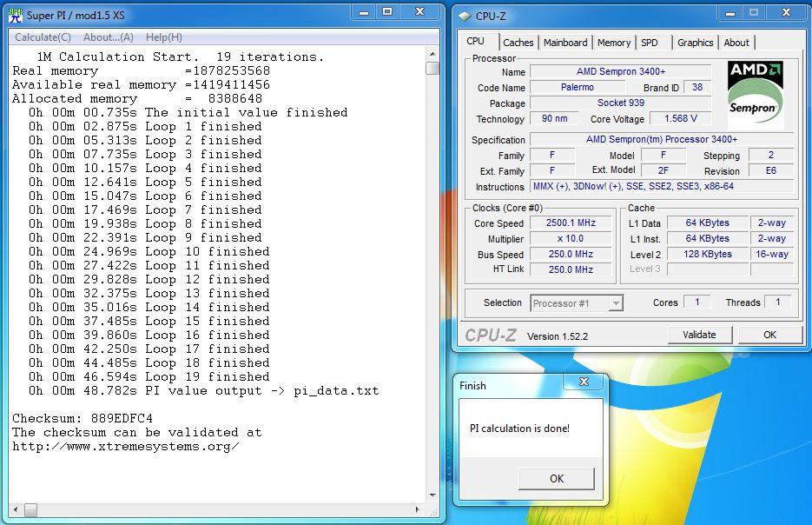Image resolution: width=812 pixels, height=525 pixels.
Task: Open the Calculate(C) menu in Super PI
Action: (43, 37)
